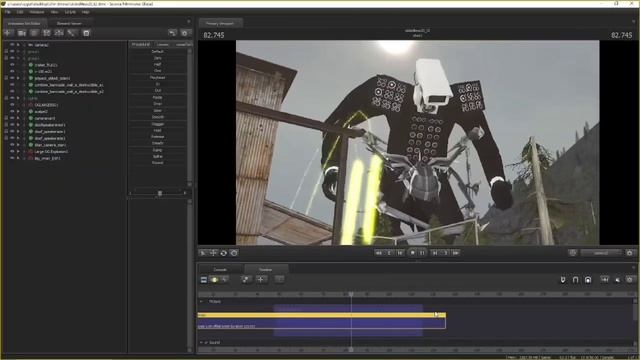Collapse the Sound track in timeline

point(201,342)
